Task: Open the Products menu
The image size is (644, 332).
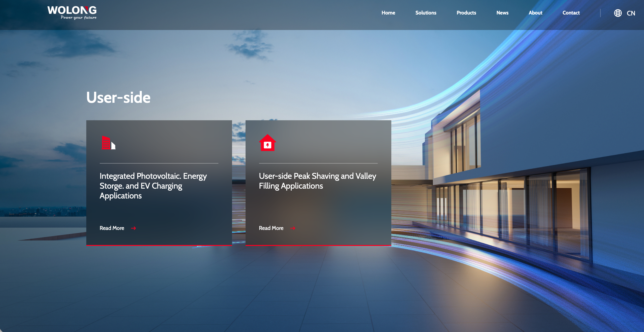Action: [x=466, y=13]
